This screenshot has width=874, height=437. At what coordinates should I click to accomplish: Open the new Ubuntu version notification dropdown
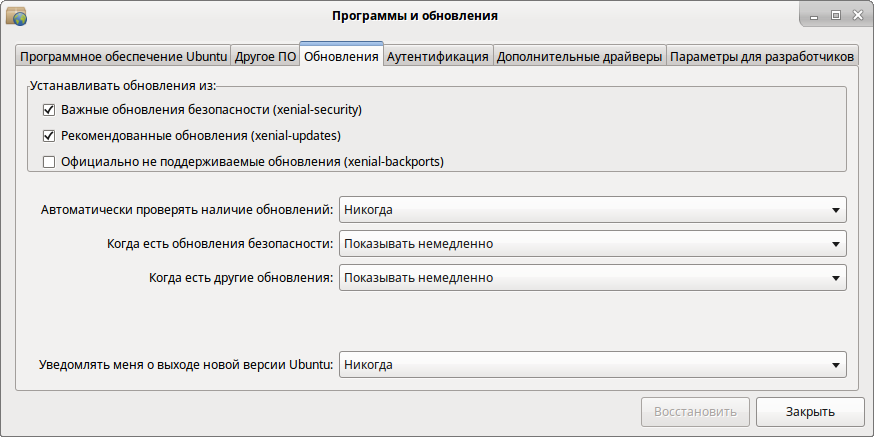coord(593,365)
